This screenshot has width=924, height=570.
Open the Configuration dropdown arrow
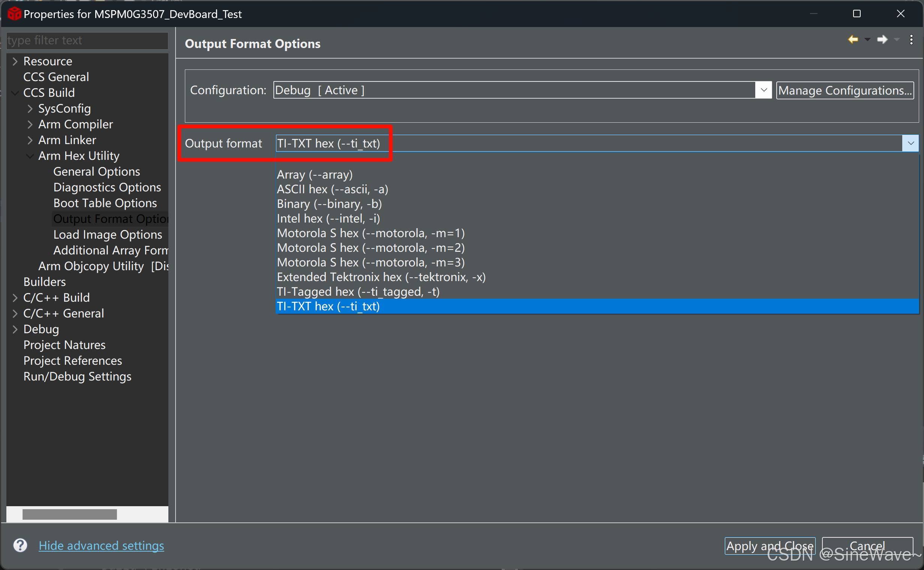pos(763,90)
